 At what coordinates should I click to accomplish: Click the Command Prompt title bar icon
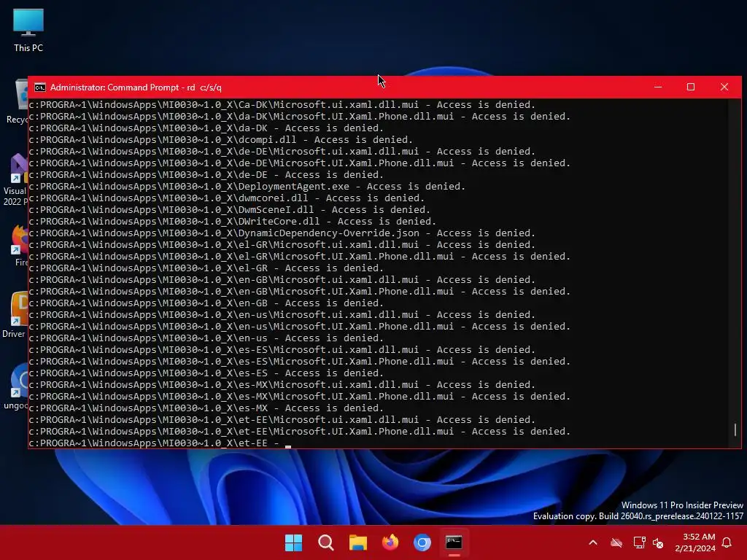click(40, 87)
